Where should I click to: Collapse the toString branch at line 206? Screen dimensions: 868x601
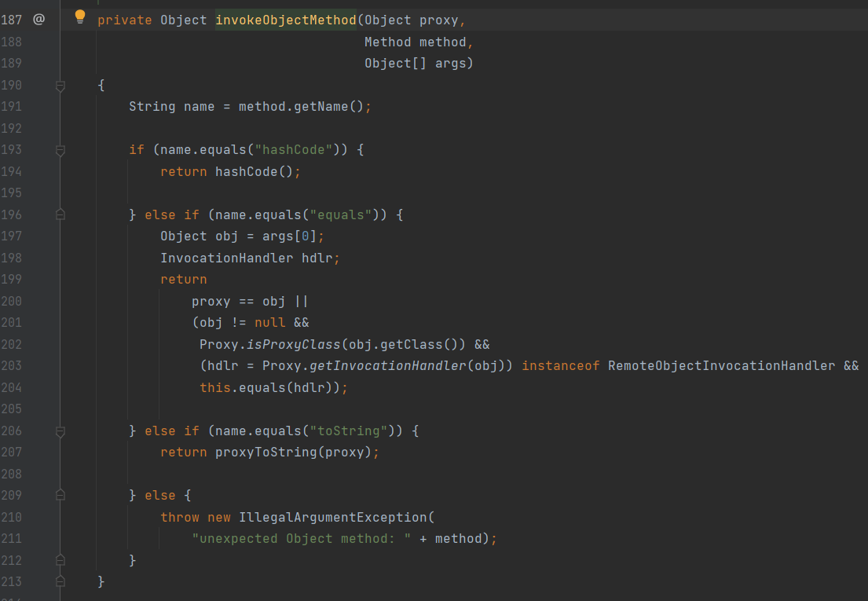tap(60, 431)
